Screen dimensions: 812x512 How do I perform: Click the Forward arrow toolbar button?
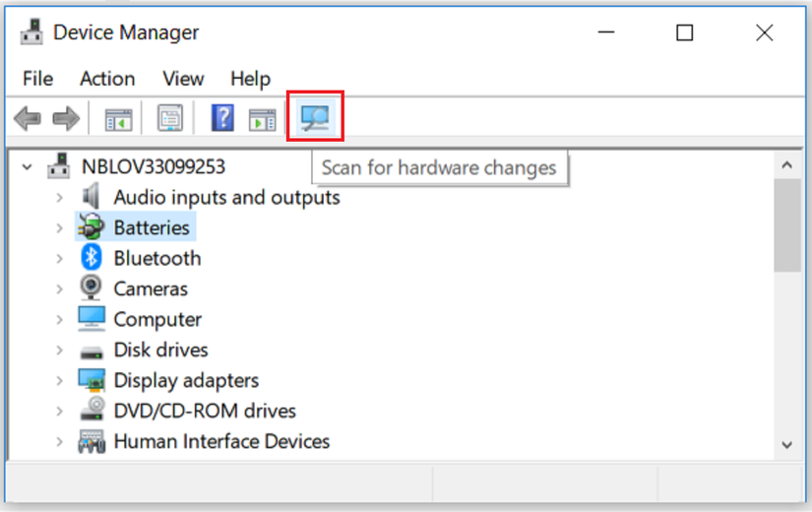pos(66,118)
